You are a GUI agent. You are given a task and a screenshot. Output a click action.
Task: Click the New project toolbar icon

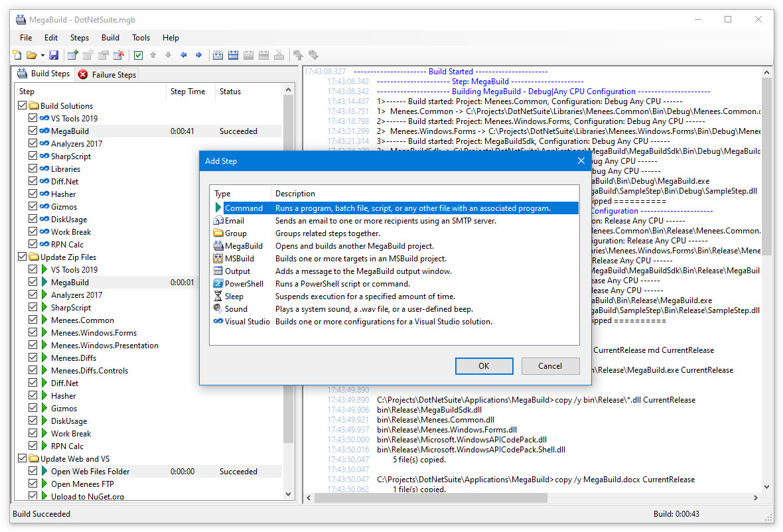[18, 55]
